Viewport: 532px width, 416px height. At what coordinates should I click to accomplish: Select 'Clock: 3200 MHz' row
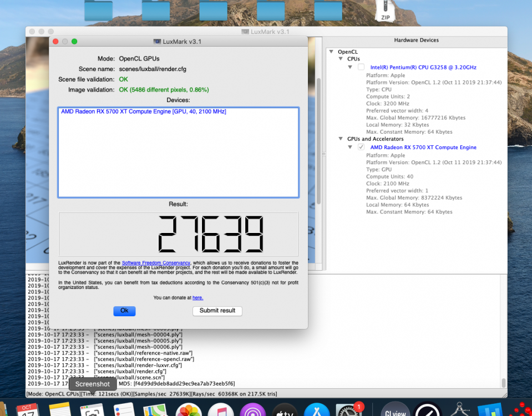tap(387, 104)
